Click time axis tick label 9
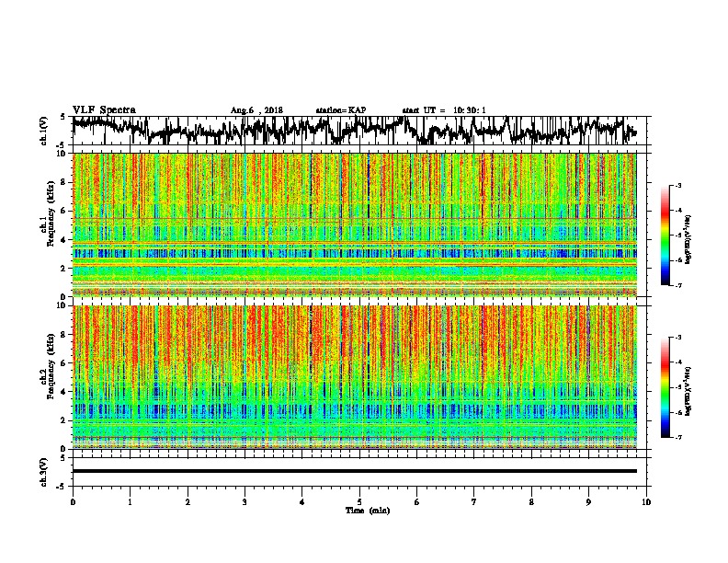Viewport: 728px width, 563px height. pos(588,502)
